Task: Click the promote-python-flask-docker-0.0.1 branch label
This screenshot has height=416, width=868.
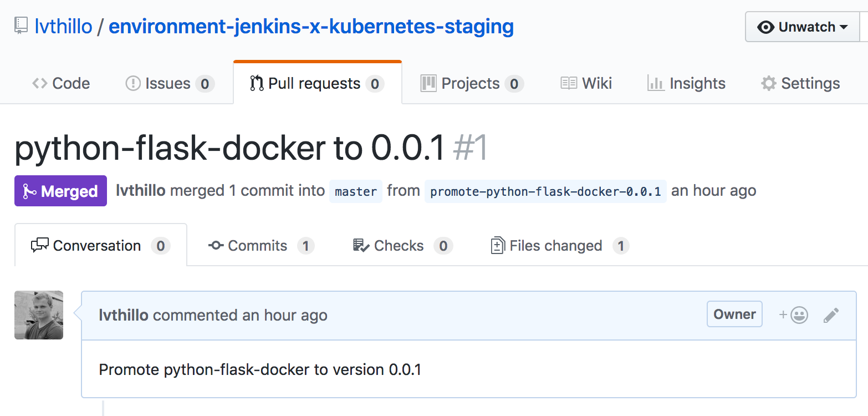Action: tap(545, 191)
